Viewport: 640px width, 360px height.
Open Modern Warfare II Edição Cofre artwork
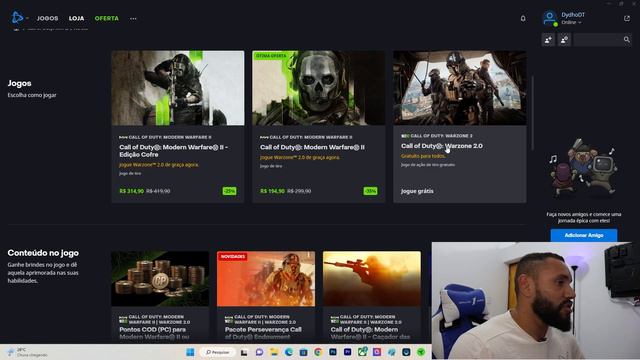pos(178,88)
